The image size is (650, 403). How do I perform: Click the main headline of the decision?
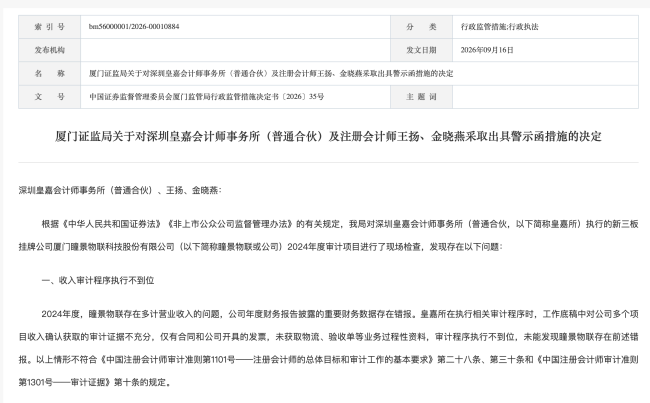point(328,136)
